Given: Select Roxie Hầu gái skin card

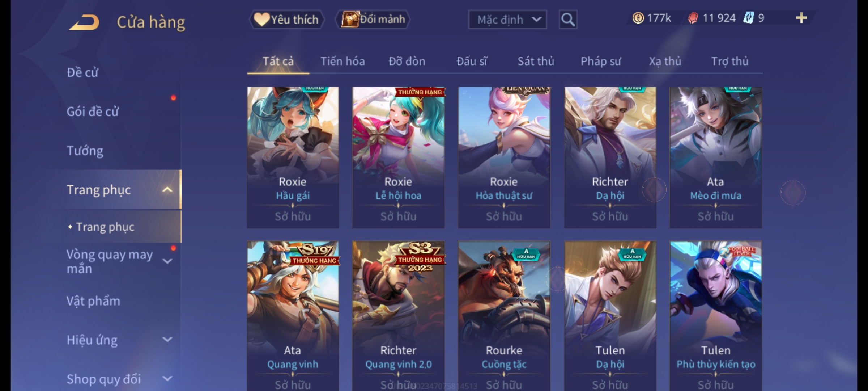Looking at the screenshot, I should 293,157.
